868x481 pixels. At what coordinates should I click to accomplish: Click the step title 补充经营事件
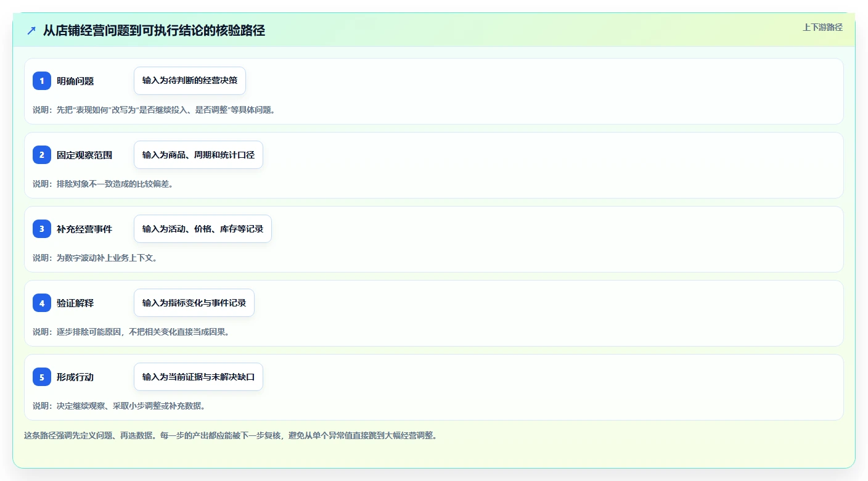[84, 229]
